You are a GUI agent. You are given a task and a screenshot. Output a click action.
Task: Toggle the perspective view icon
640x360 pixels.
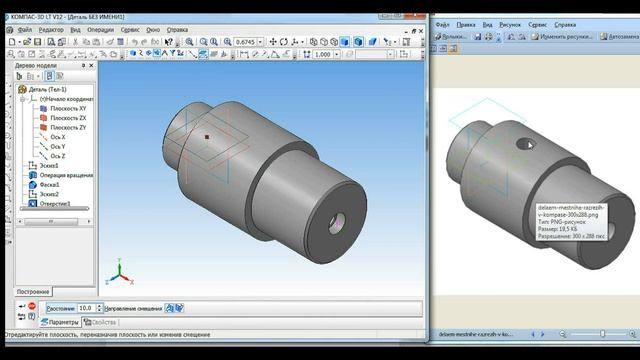click(373, 42)
